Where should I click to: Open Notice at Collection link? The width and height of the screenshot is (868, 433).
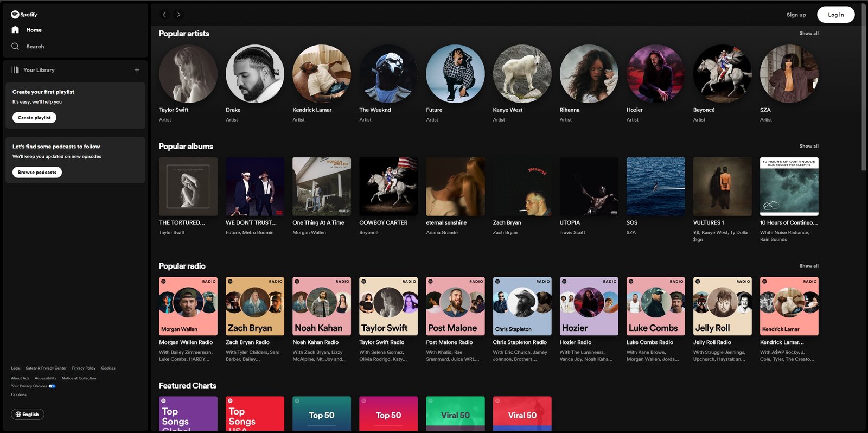pos(79,378)
